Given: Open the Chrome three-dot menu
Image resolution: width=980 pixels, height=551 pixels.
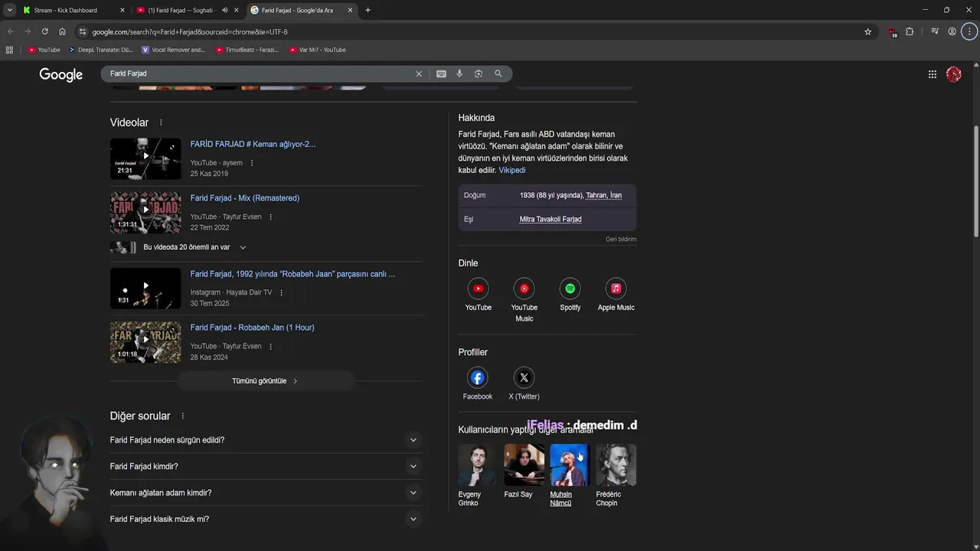Looking at the screenshot, I should 970,31.
